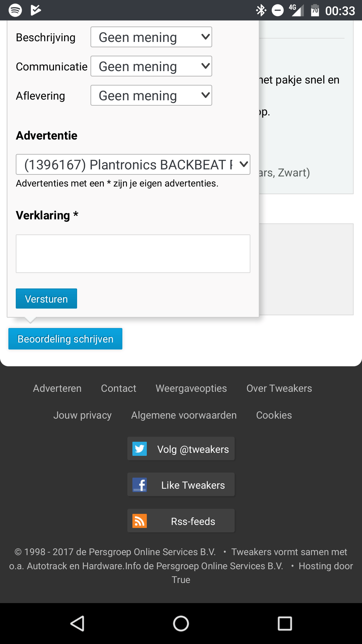
Task: Tap the Beoordeling schrijven button
Action: point(65,339)
